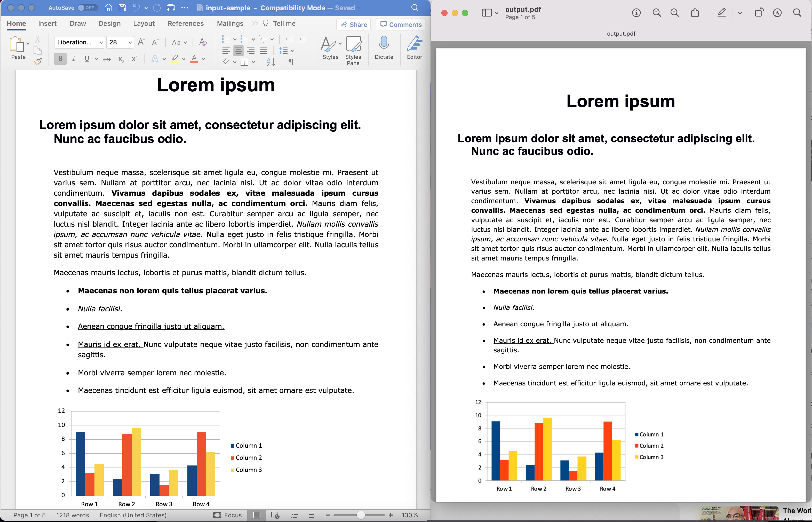Sort the selected text

pos(271,62)
